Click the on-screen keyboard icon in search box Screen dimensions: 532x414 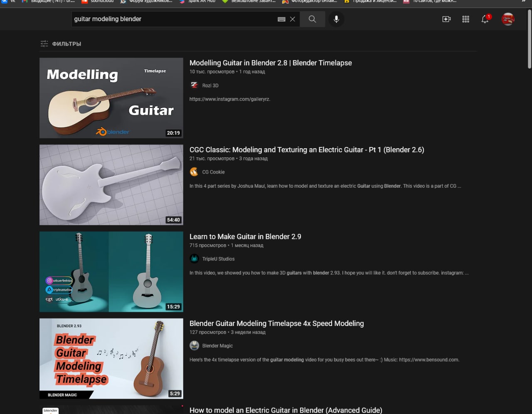click(281, 19)
